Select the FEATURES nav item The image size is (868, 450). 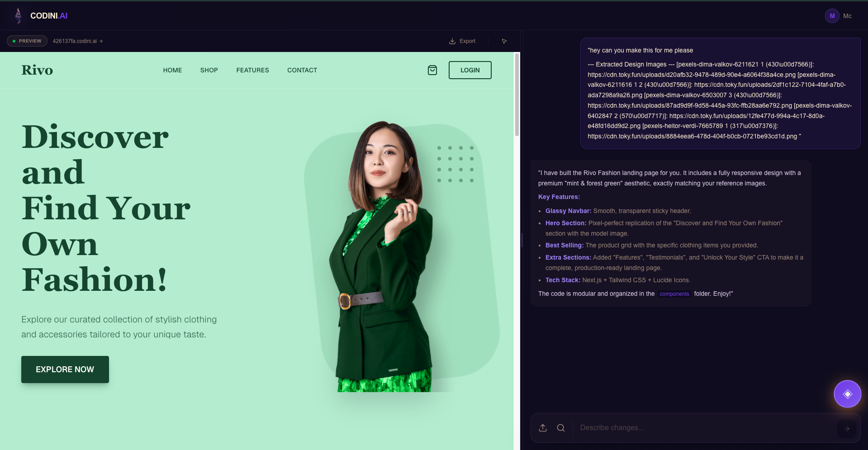click(x=252, y=70)
